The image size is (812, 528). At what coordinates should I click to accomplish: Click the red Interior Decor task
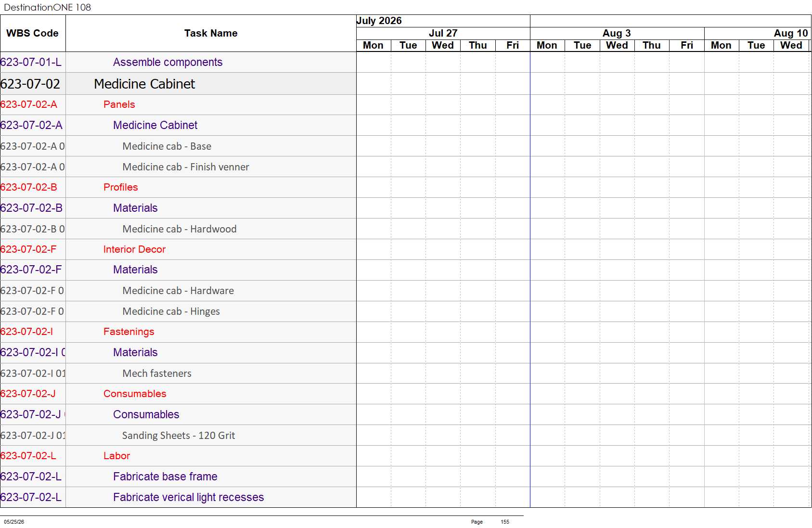click(x=134, y=249)
